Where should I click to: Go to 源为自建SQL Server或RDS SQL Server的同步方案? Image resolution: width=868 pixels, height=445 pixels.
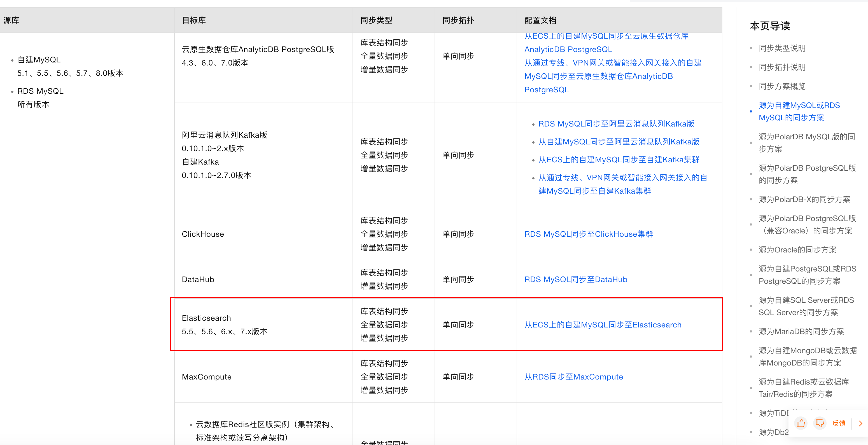(x=806, y=306)
